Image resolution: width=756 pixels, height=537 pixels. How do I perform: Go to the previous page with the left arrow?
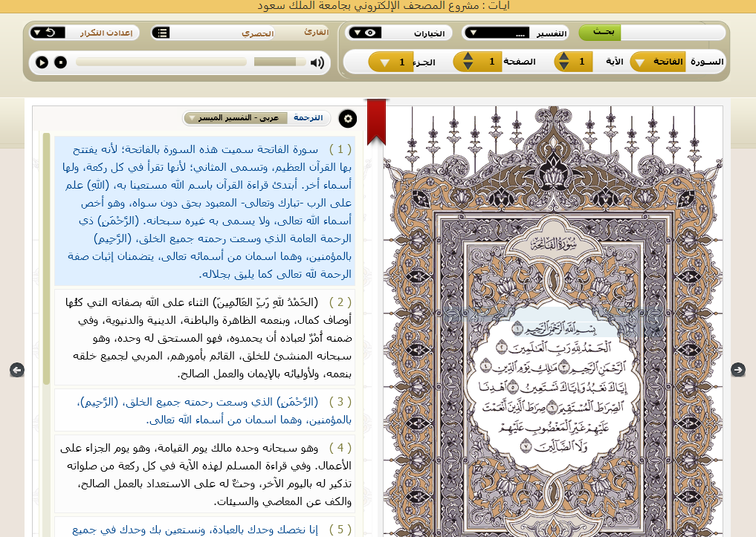17,369
